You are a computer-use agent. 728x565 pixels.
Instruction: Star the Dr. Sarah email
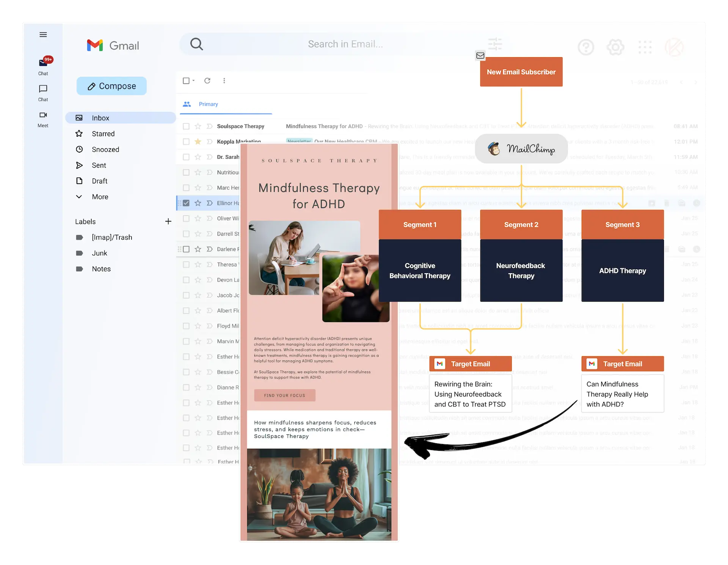[x=198, y=157]
